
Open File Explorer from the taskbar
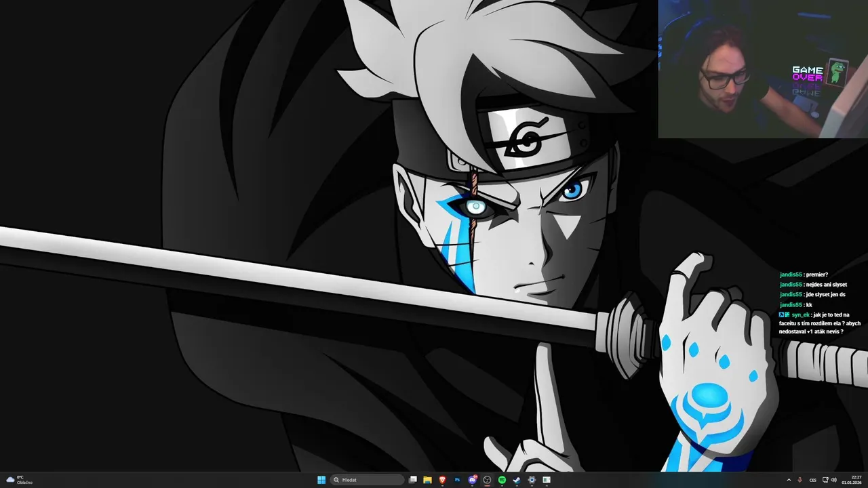[x=427, y=480]
